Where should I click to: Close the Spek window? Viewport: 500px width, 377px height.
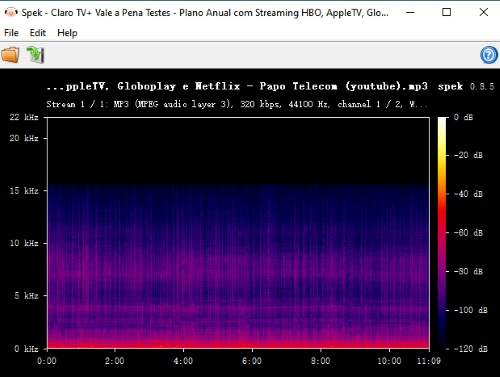tap(483, 13)
